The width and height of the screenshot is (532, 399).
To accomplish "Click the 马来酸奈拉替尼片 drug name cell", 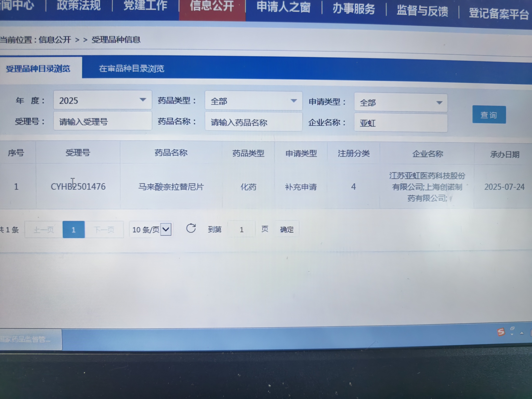I will [171, 187].
